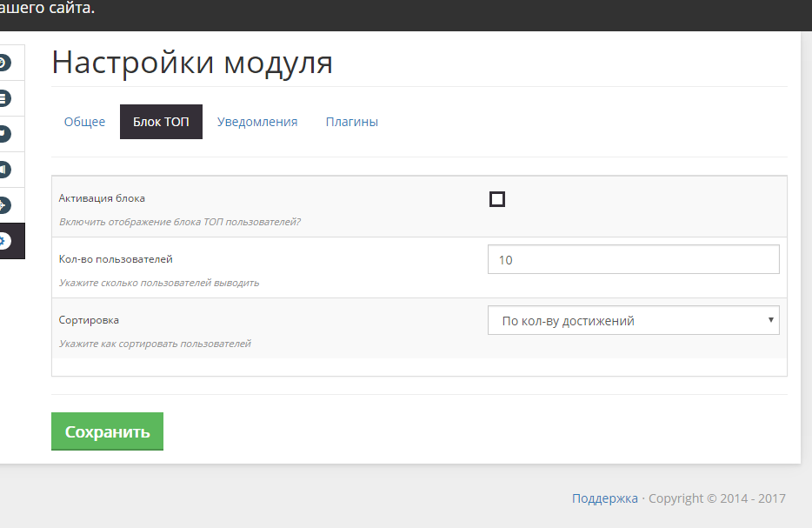Click hint 'Включить отображение блока ТОП пользователей?'
Image resolution: width=812 pixels, height=528 pixels.
coord(180,222)
